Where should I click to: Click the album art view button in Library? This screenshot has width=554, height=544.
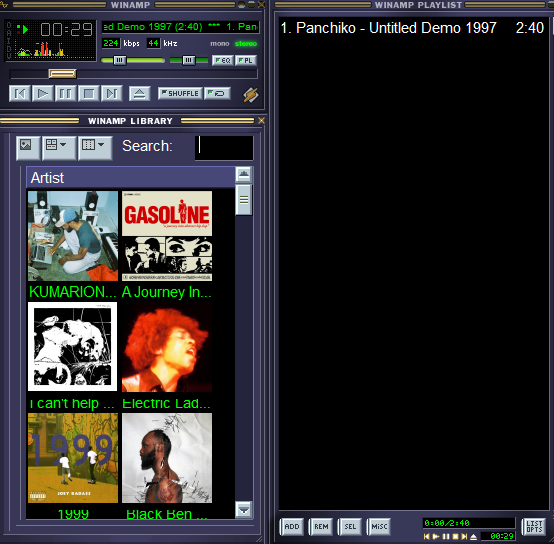pyautogui.click(x=28, y=148)
